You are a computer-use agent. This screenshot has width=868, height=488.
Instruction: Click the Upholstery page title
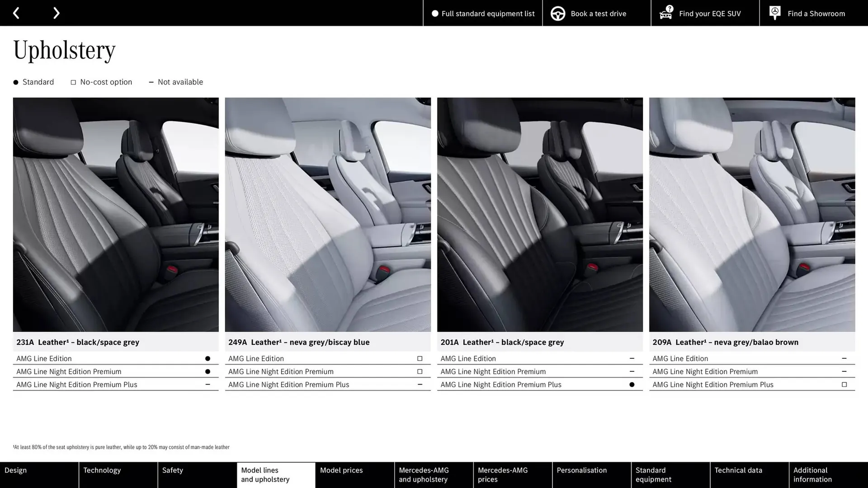coord(64,51)
